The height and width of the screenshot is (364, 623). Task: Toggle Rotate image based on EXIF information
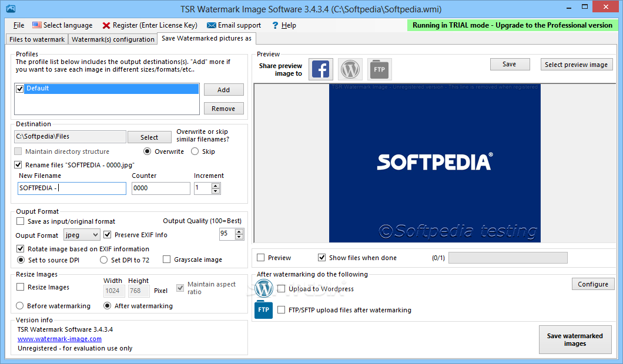pyautogui.click(x=20, y=249)
